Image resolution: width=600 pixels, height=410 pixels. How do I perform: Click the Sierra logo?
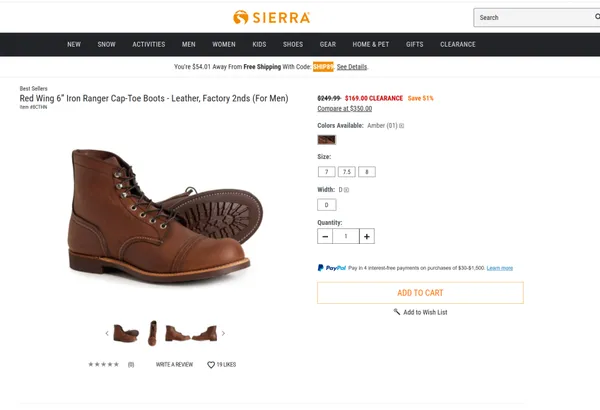click(x=271, y=17)
